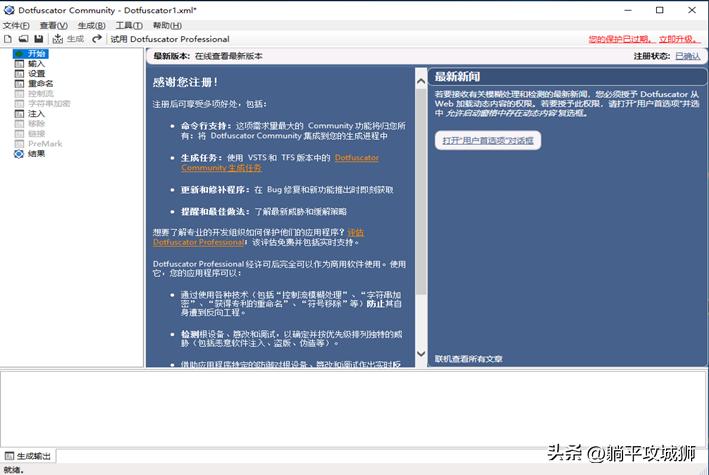Screen dimensions: 709x475
Task: Click the redo arrow toolbar icon
Action: [97, 39]
